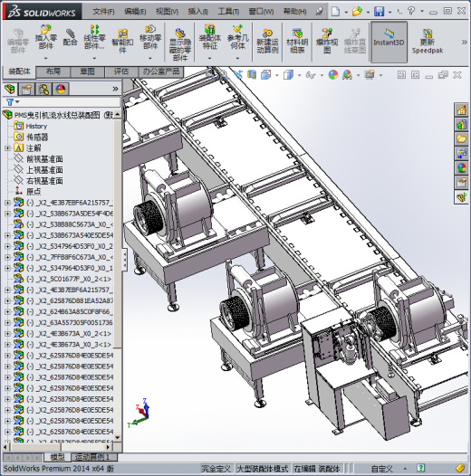Open the 工具(T) menu
The height and width of the screenshot is (476, 471).
228,12
